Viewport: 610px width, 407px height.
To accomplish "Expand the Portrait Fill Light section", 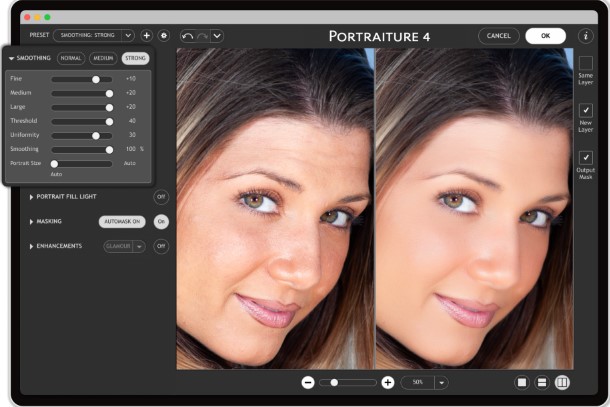I will coord(31,197).
